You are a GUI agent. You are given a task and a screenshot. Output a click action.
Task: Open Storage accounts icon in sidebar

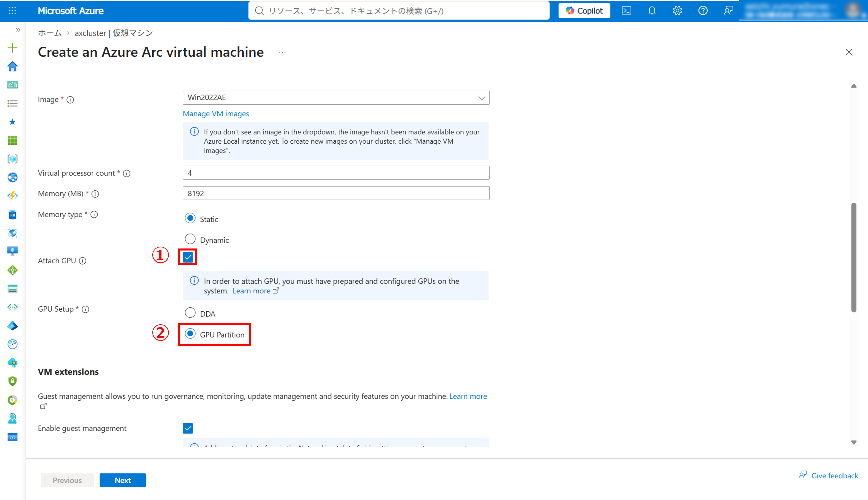[x=12, y=289]
